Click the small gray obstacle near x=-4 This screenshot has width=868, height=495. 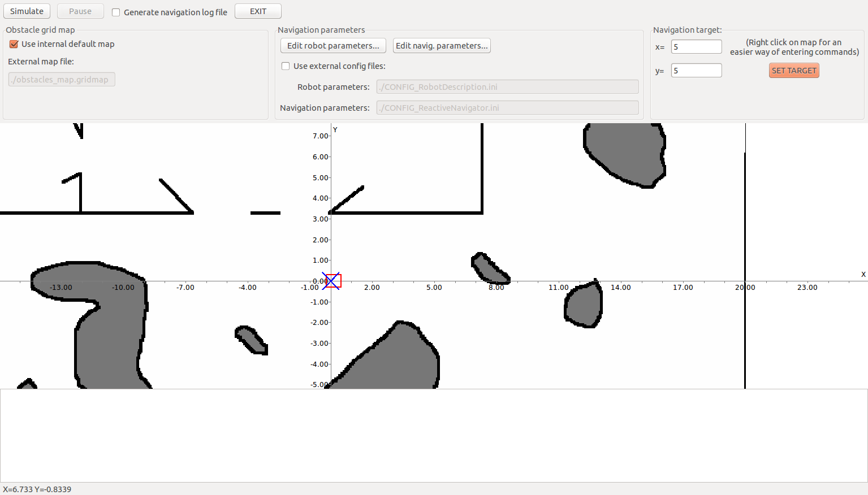pyautogui.click(x=251, y=340)
